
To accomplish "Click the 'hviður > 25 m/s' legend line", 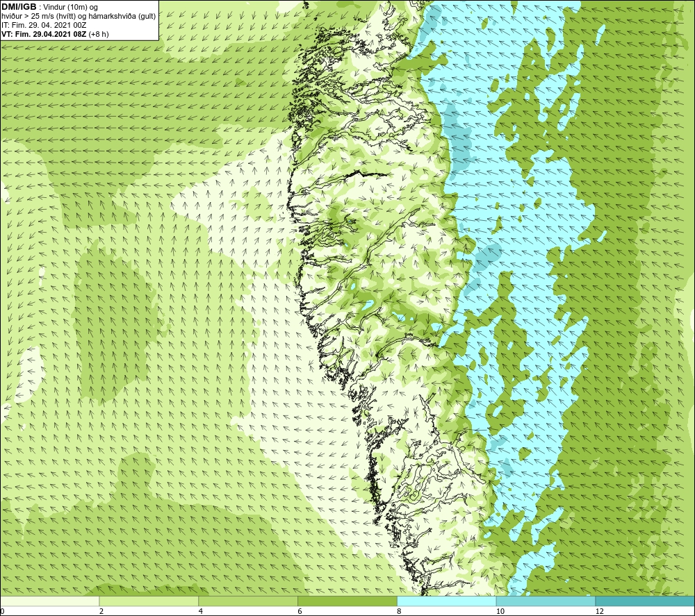I will point(79,17).
